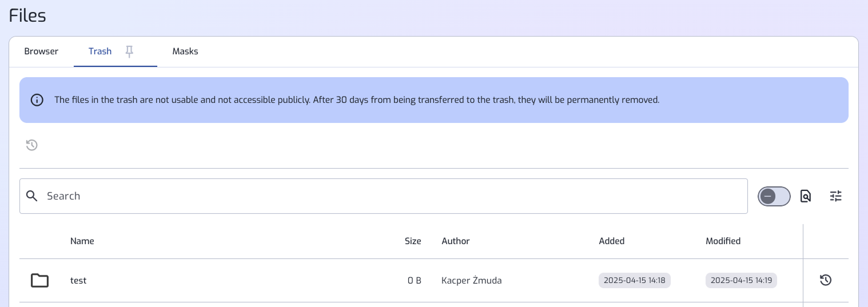Sort by the Added column header
This screenshot has height=307, width=868.
click(x=612, y=241)
